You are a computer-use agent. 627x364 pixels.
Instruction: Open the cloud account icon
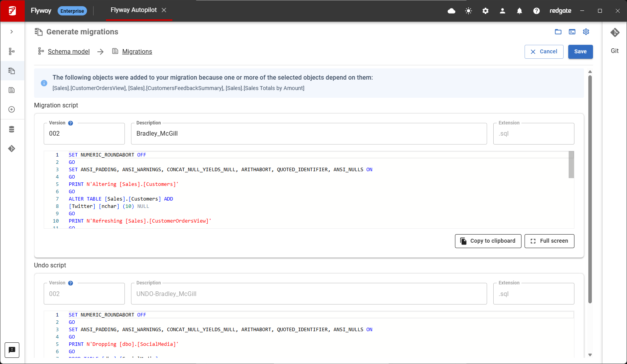tap(452, 11)
